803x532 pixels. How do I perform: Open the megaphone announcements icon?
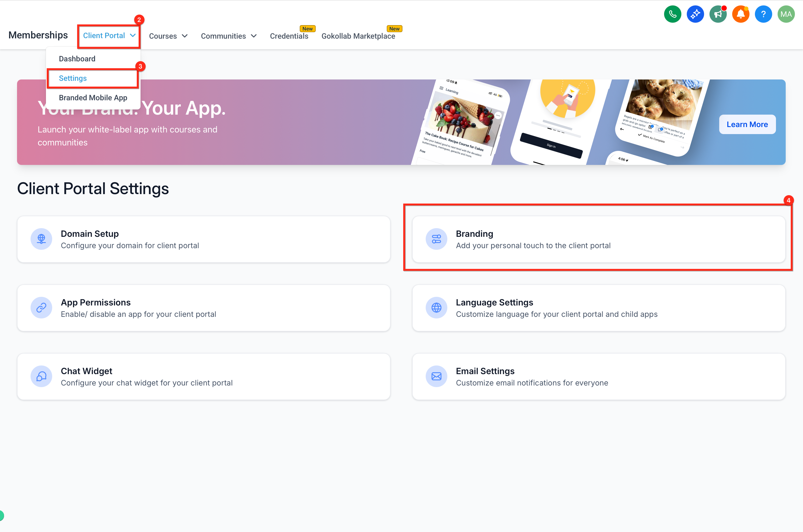(718, 14)
